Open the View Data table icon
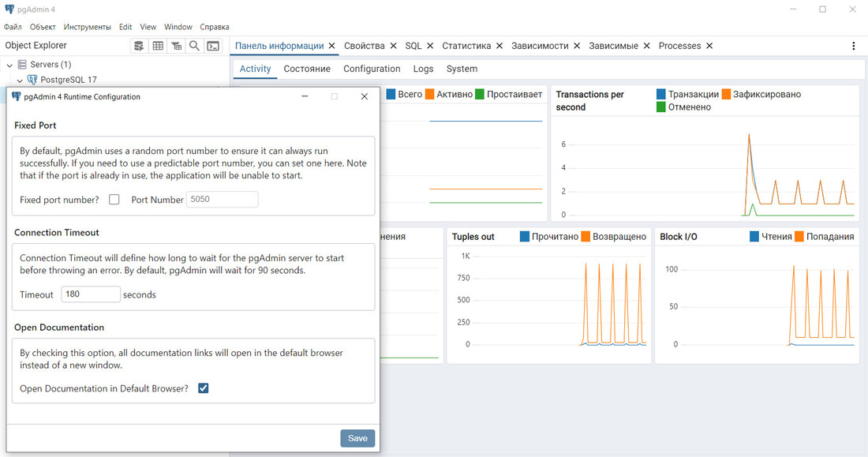 [158, 46]
